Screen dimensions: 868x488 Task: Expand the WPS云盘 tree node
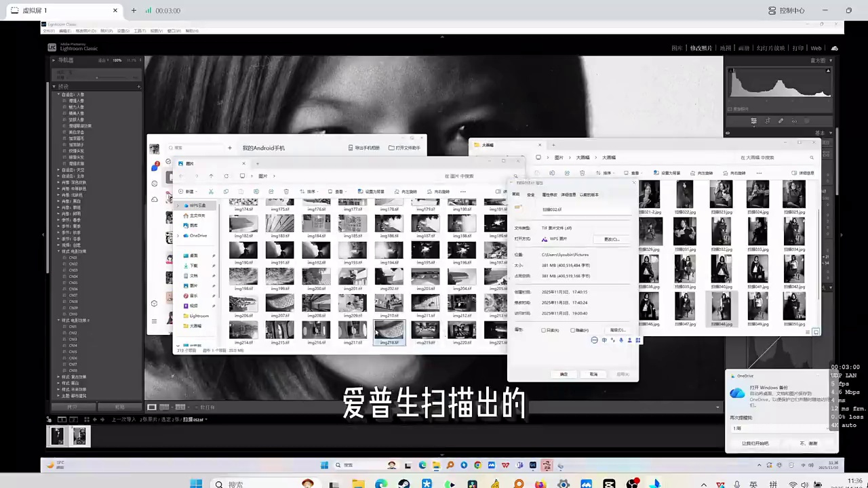tap(178, 205)
